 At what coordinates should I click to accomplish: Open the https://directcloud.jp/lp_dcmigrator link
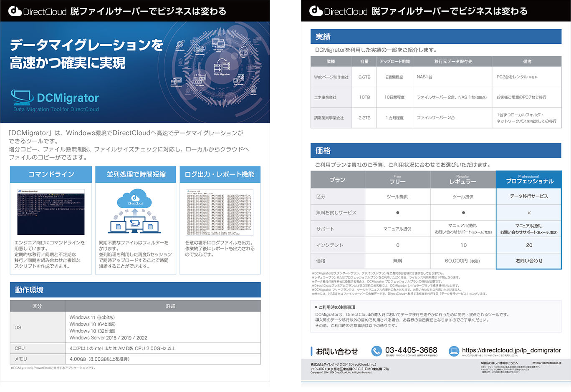click(511, 350)
